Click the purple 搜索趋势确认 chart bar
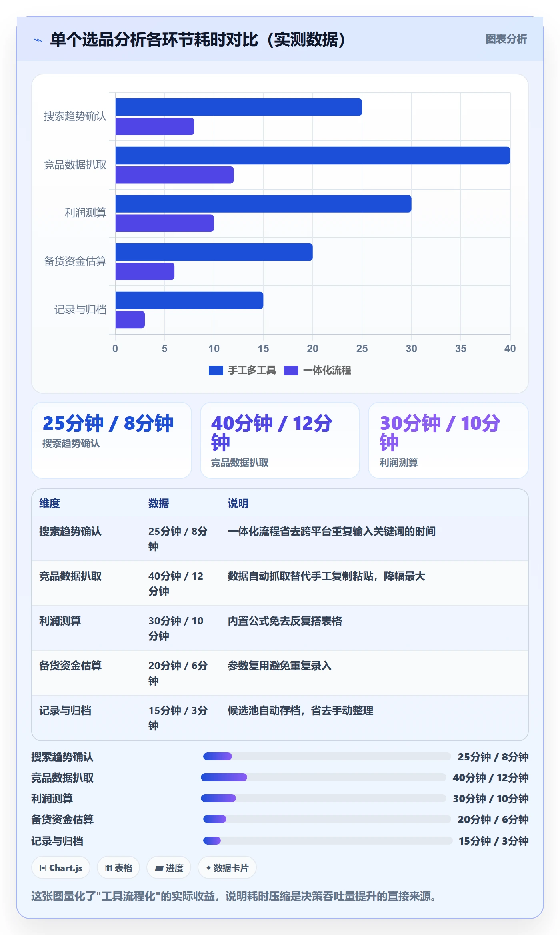 [x=154, y=126]
